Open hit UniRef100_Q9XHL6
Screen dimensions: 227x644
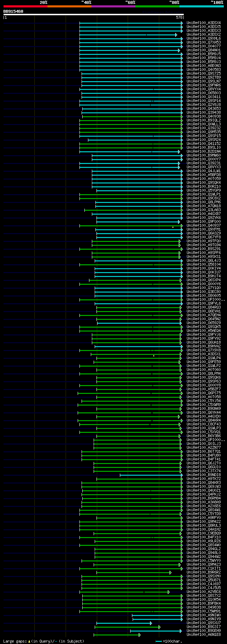click(204, 39)
